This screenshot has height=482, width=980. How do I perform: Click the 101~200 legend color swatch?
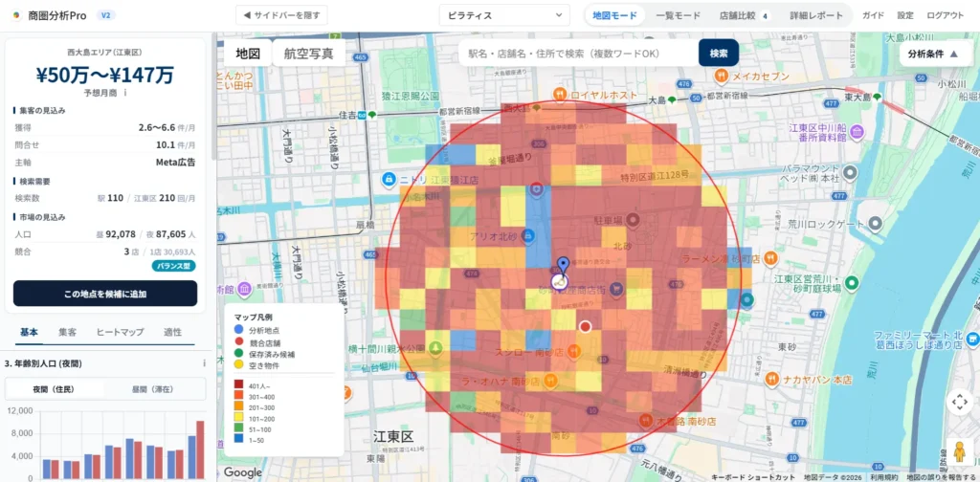[x=240, y=419]
